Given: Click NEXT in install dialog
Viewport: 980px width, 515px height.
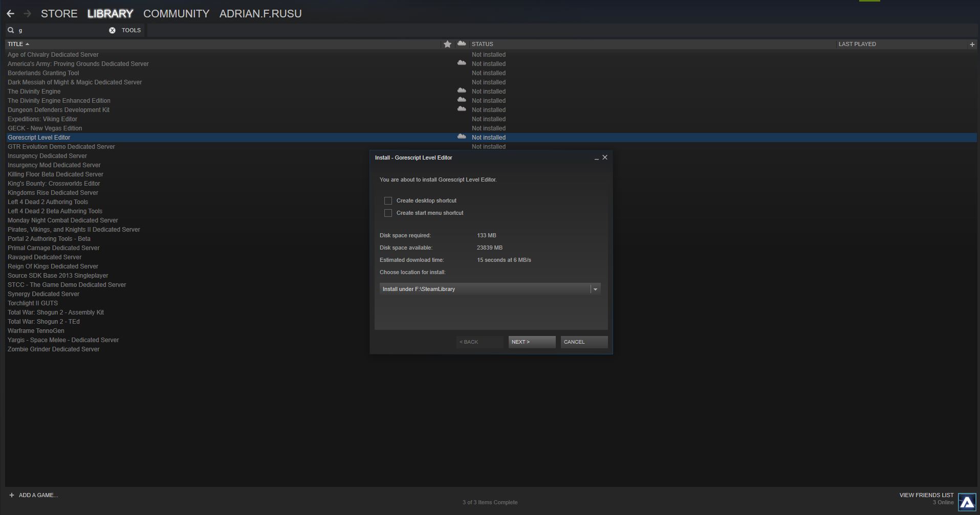Looking at the screenshot, I should pyautogui.click(x=532, y=342).
